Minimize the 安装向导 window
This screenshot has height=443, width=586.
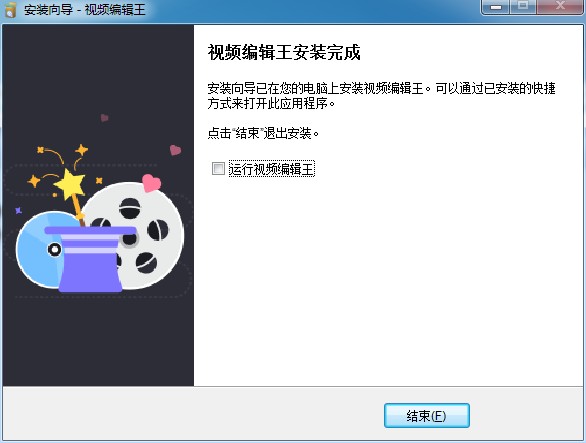pyautogui.click(x=495, y=7)
